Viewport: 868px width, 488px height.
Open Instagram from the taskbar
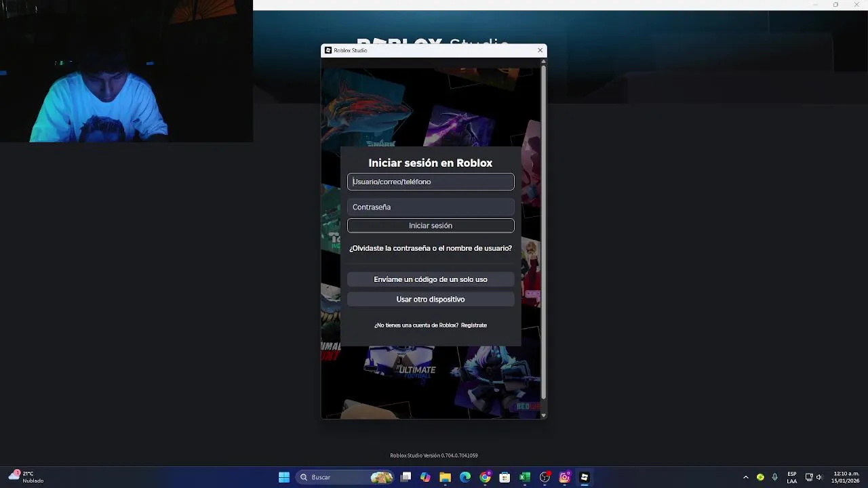[x=564, y=477]
